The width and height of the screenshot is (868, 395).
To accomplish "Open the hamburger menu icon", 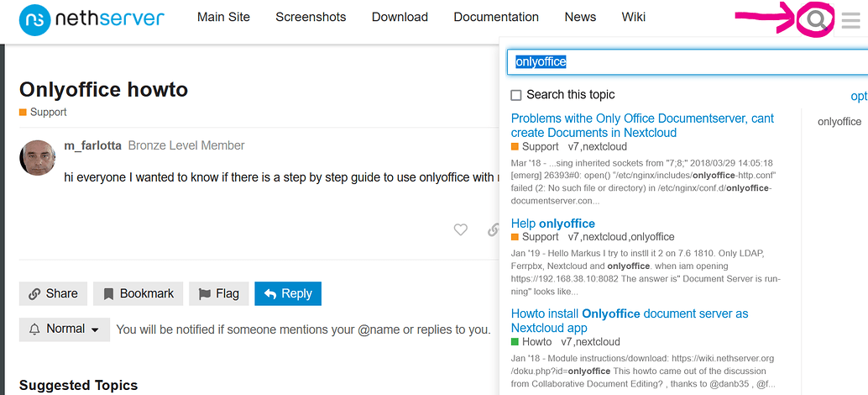I will [x=851, y=20].
